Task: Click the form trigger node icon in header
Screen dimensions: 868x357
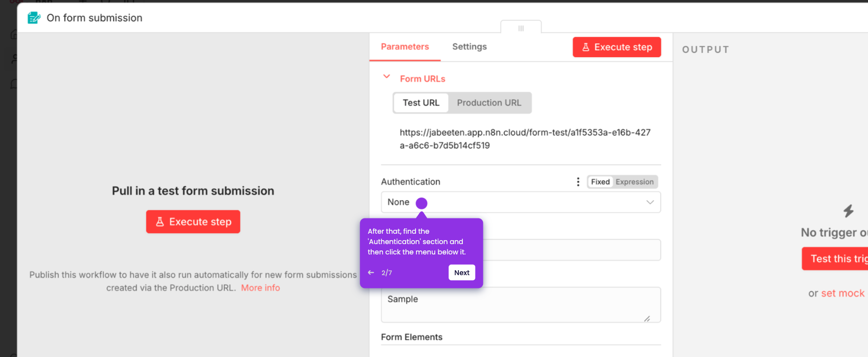Action: pyautogui.click(x=34, y=18)
